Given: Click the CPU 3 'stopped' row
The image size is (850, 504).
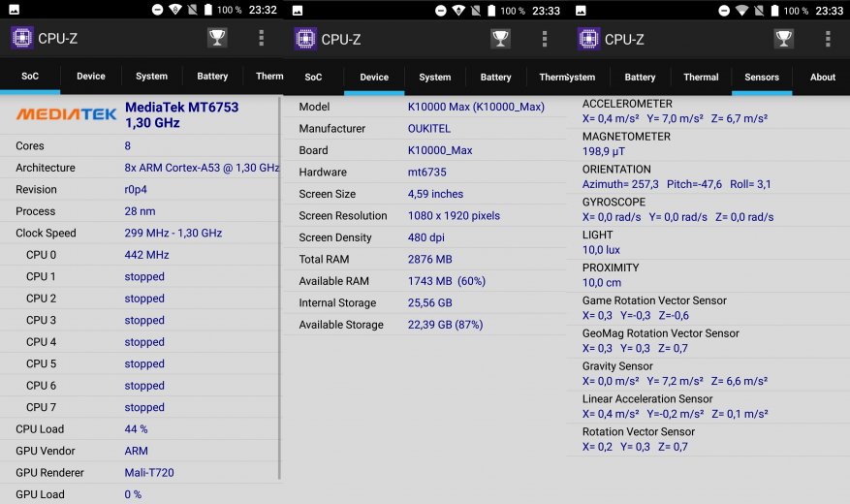Looking at the screenshot, I should pos(140,320).
